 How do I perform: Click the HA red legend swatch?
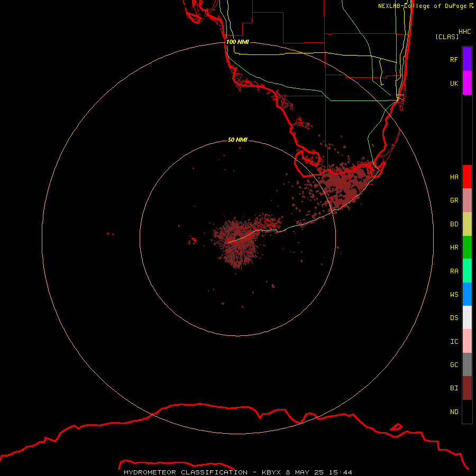(467, 177)
